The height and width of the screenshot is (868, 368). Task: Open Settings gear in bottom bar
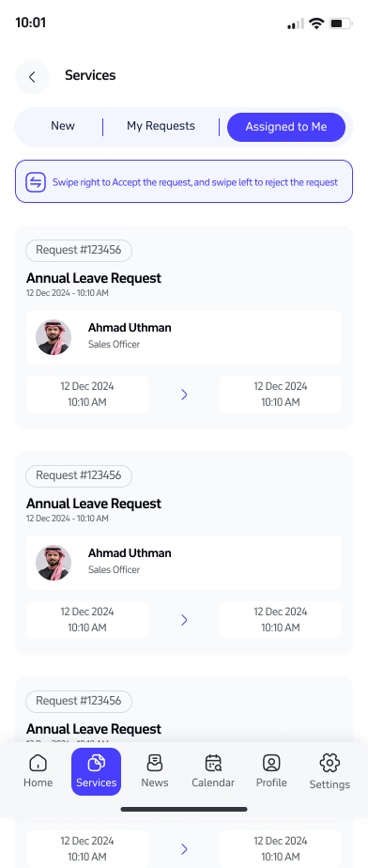click(330, 771)
